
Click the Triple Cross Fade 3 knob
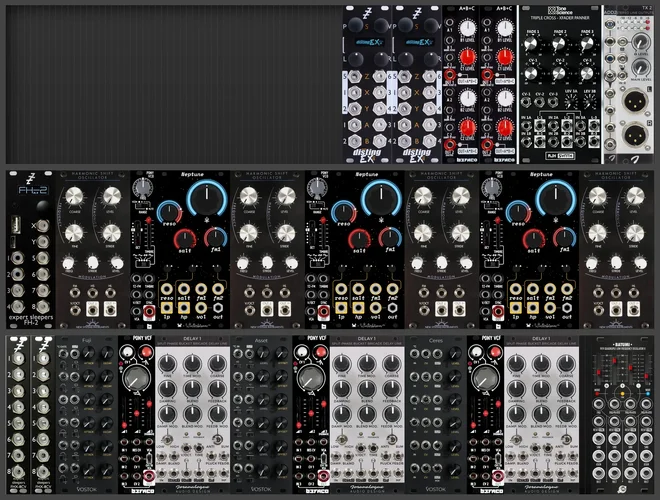pos(587,44)
